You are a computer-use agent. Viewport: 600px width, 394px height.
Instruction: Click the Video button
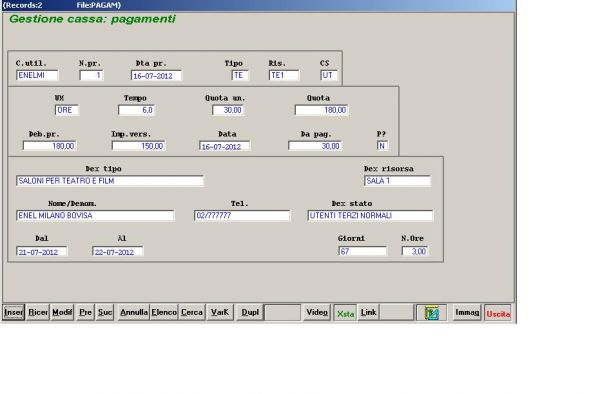click(x=317, y=313)
